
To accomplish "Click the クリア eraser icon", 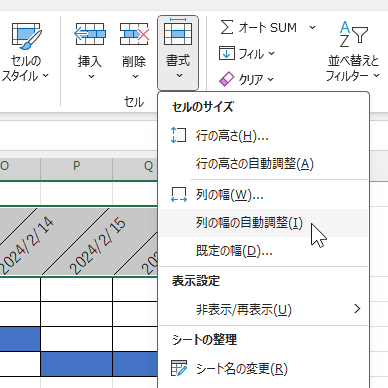I will 227,79.
